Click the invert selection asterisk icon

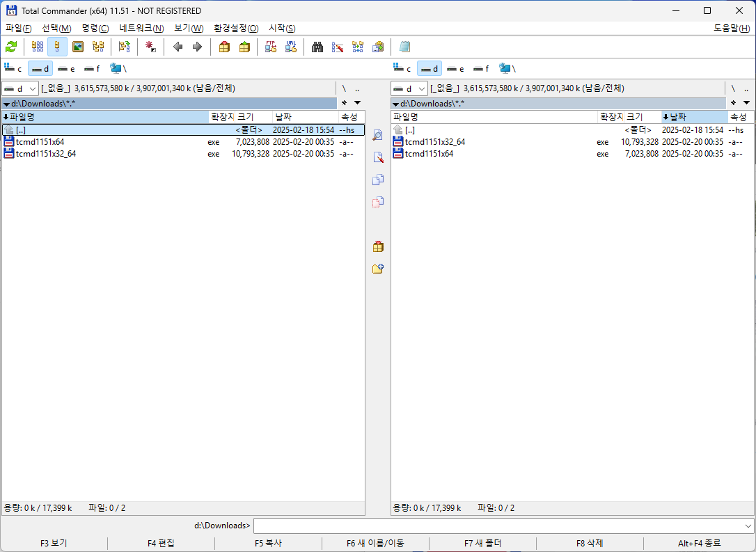coord(151,47)
